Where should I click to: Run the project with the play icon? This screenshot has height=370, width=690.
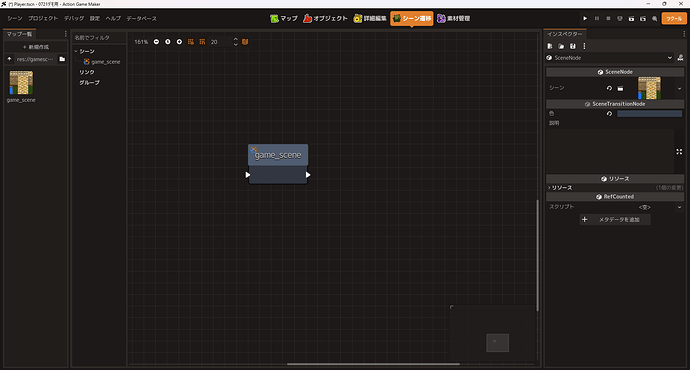tap(585, 18)
